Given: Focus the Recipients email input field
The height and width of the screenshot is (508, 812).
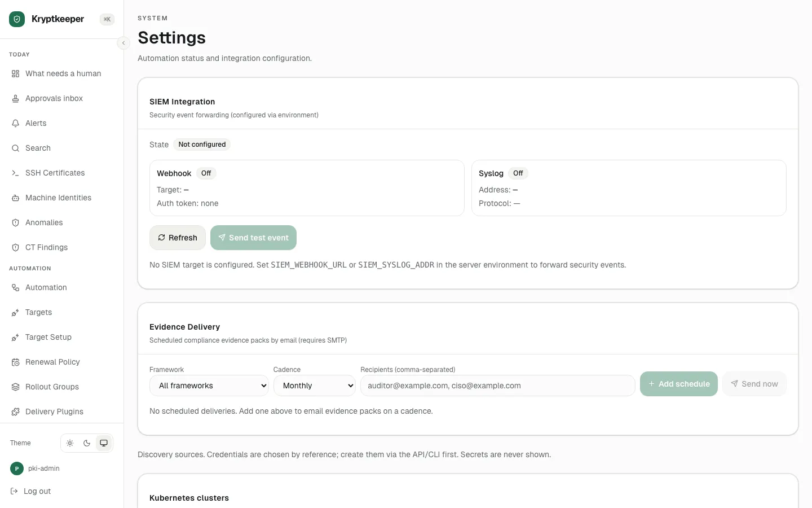Looking at the screenshot, I should point(498,386).
